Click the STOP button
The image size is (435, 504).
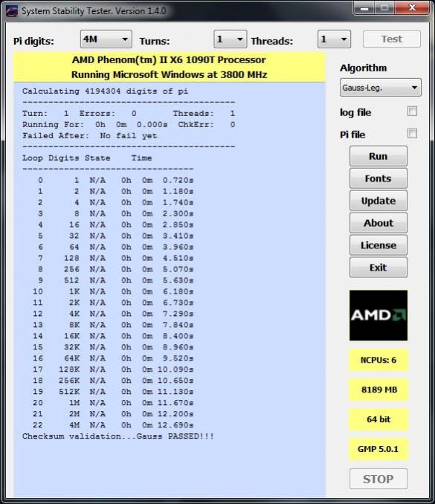378,479
